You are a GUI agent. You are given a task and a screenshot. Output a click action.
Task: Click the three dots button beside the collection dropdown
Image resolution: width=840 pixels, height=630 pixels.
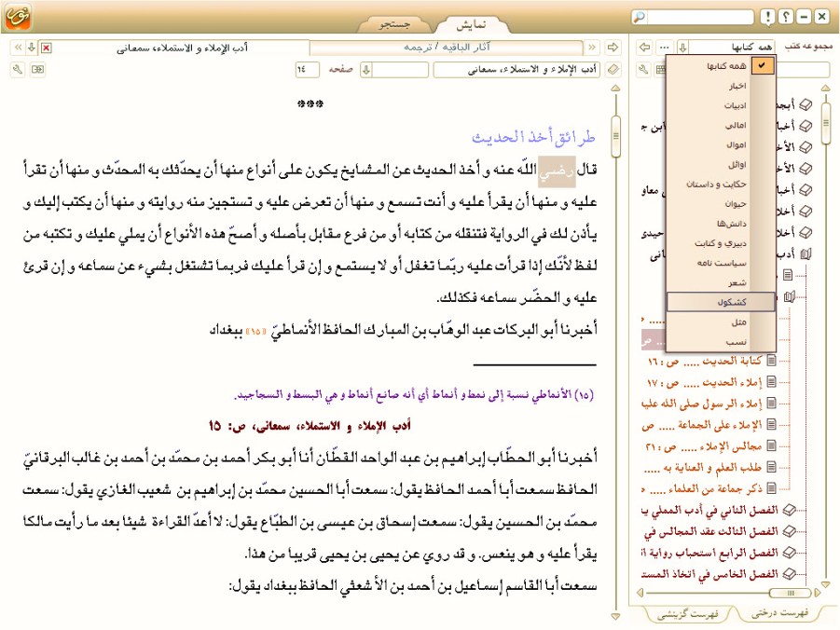tap(665, 48)
